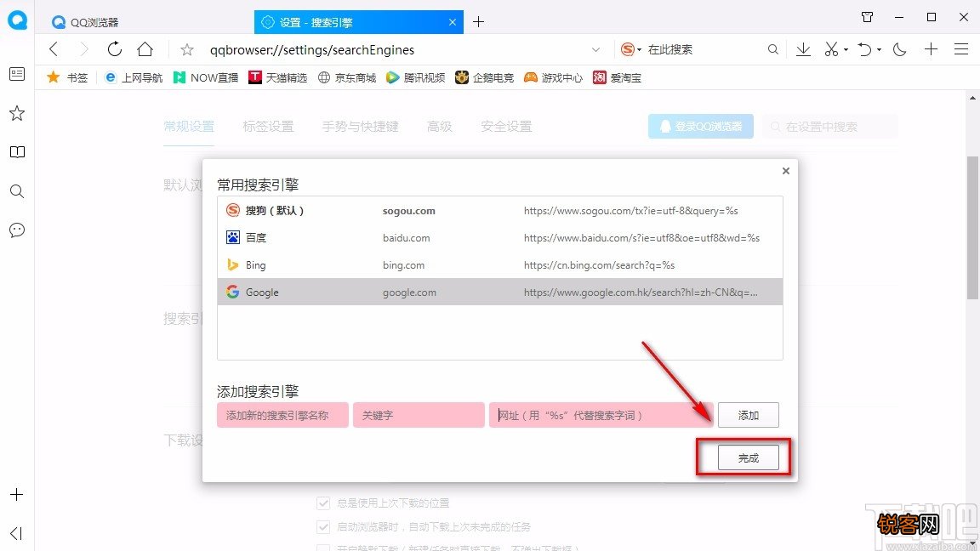Click the 网址 URL input field
The image size is (980, 551).
(x=601, y=415)
